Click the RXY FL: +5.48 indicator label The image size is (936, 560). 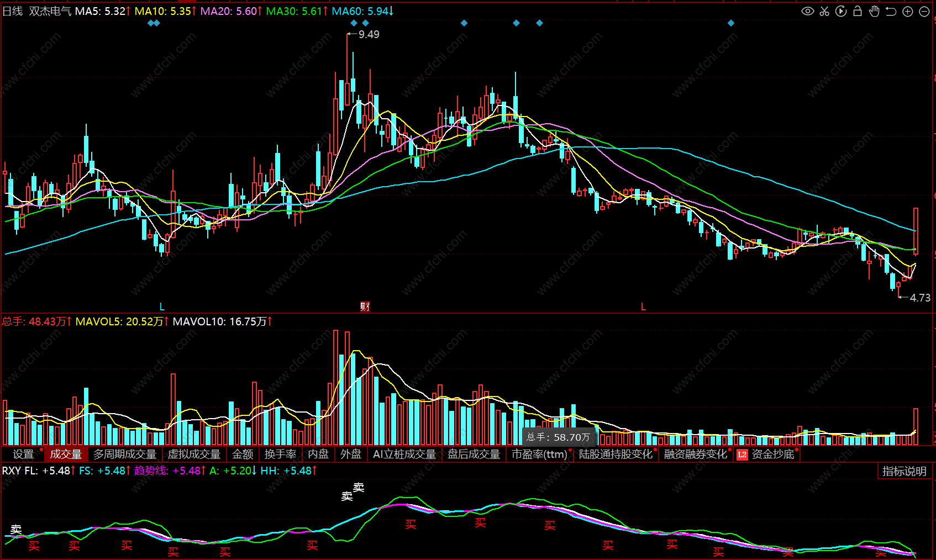pos(39,471)
